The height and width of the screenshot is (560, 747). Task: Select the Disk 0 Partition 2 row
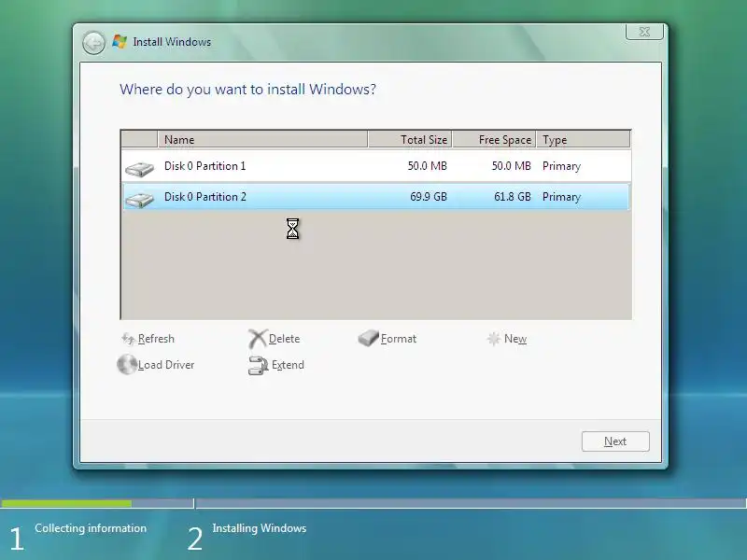376,197
